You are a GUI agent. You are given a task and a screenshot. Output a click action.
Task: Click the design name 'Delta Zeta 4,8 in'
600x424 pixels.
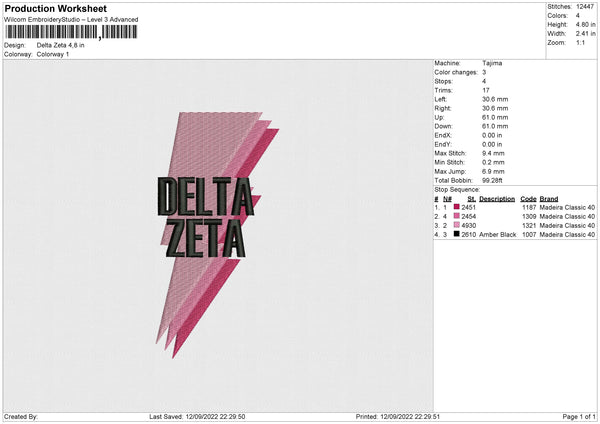coord(60,45)
